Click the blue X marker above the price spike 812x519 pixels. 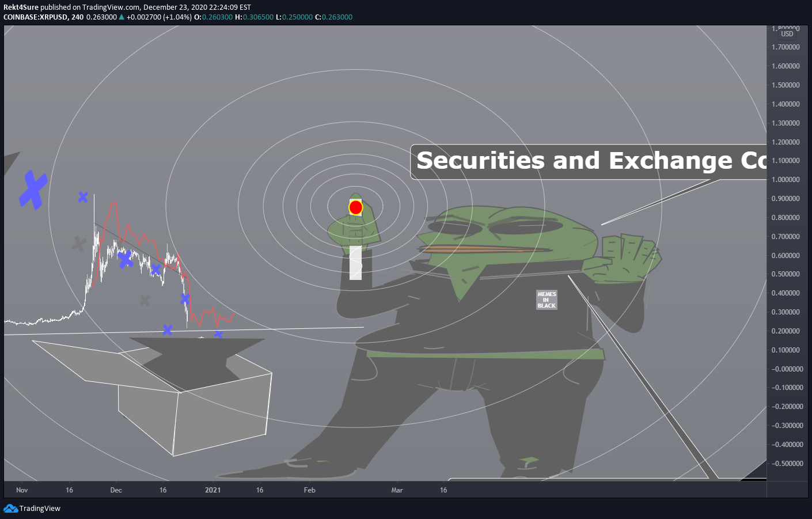83,197
